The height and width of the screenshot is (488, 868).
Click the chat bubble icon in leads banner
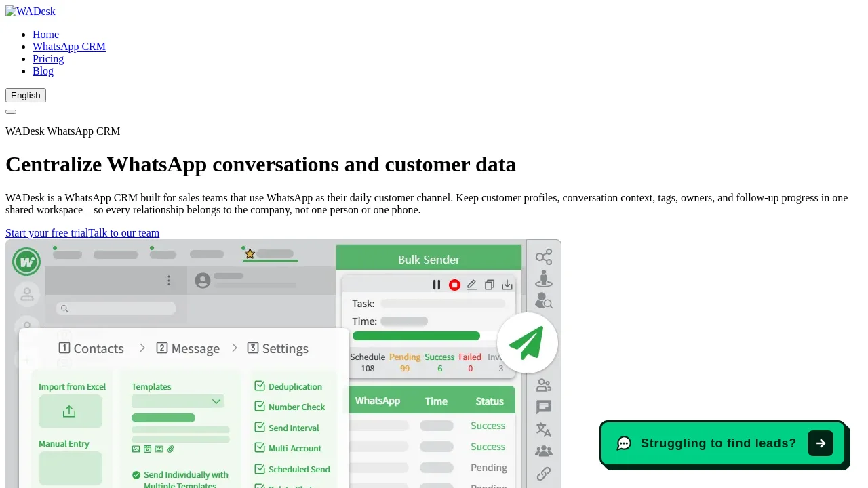point(624,443)
